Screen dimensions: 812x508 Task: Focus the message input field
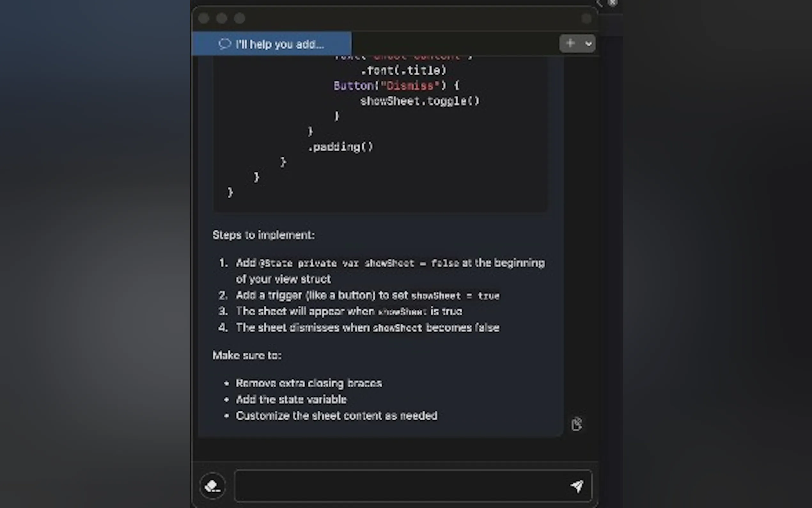[x=400, y=486]
